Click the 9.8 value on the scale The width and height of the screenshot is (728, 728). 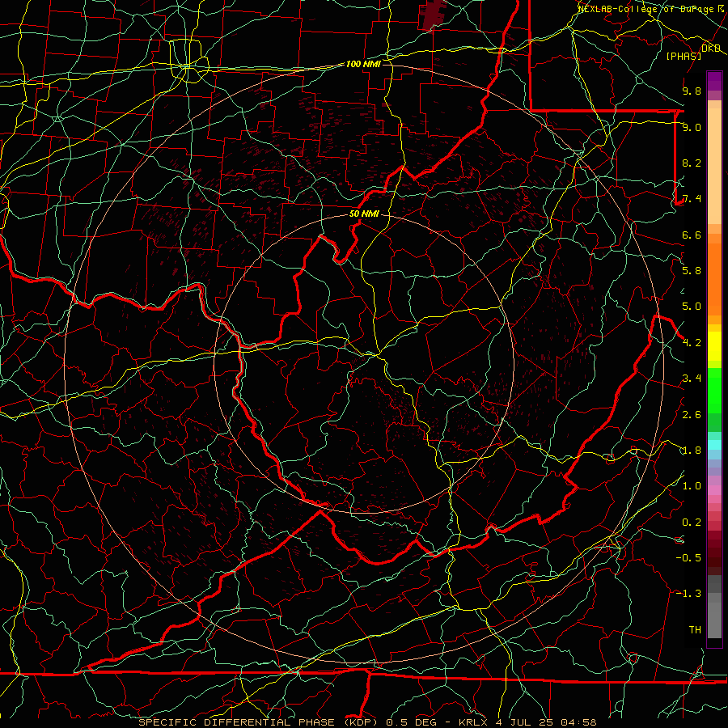point(692,91)
